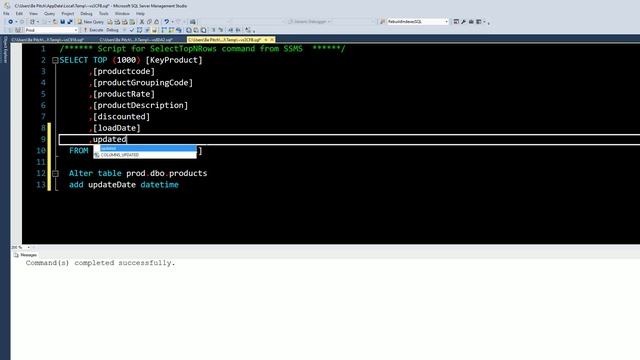
Task: Click the Undo arrow icon
Action: pos(166,22)
